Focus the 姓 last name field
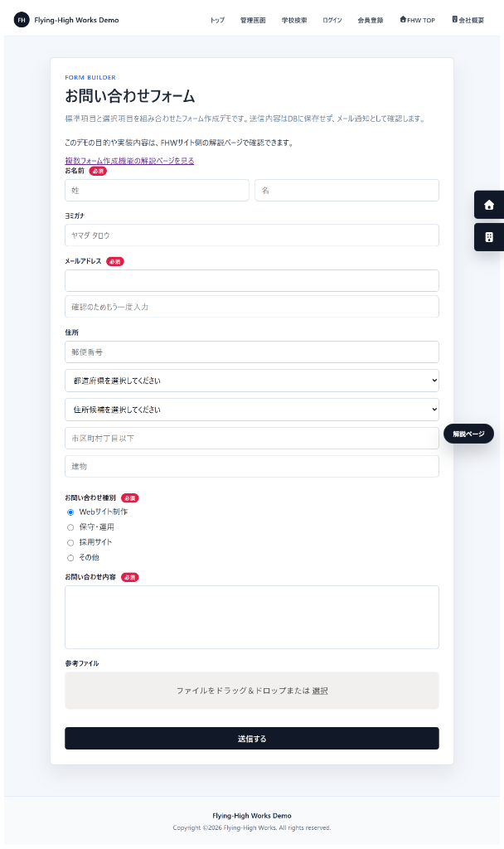This screenshot has height=849, width=504. point(157,191)
